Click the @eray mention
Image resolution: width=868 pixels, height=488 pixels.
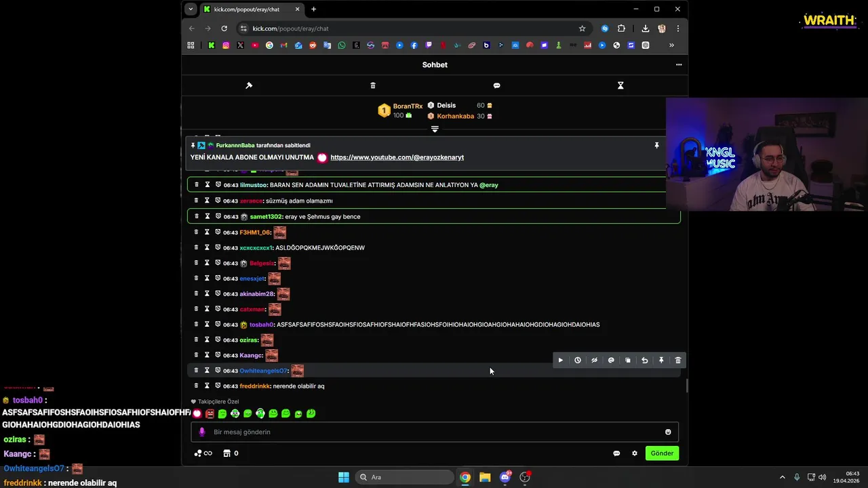489,185
